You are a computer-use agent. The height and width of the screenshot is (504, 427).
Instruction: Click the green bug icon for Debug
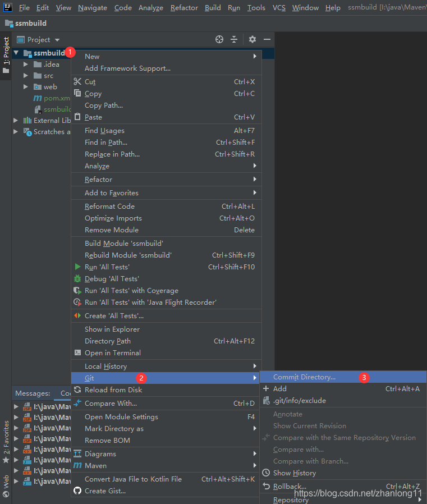tap(77, 278)
